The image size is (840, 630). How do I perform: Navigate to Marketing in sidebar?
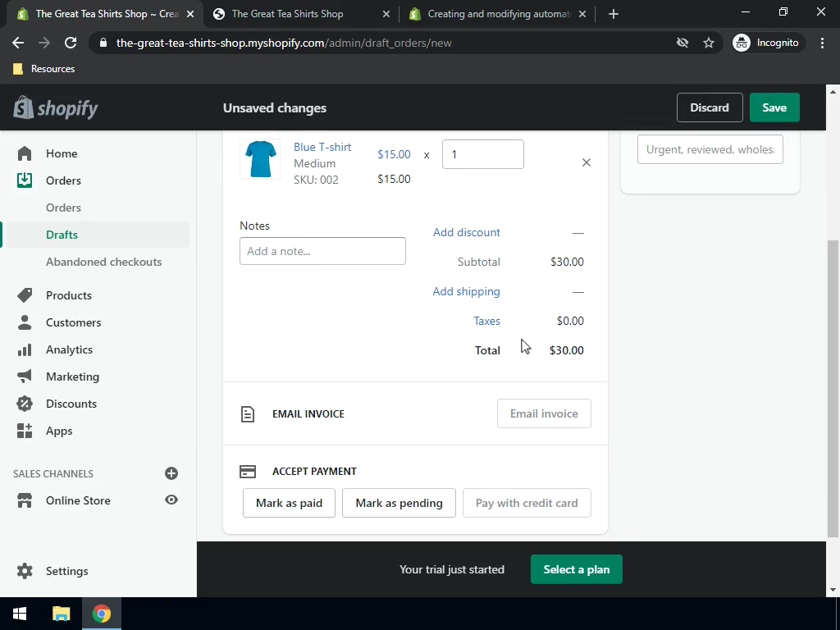tap(72, 376)
